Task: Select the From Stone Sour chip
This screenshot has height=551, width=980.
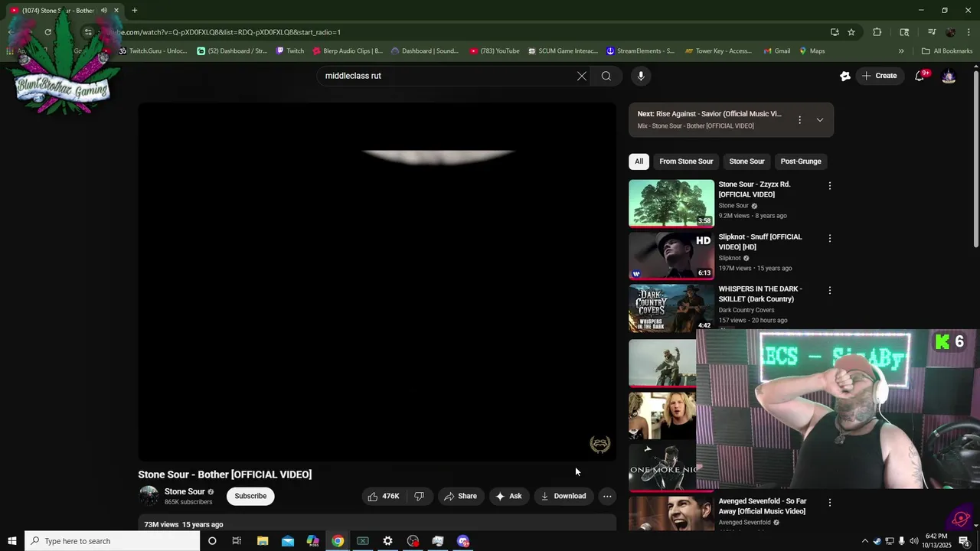Action: (x=686, y=161)
